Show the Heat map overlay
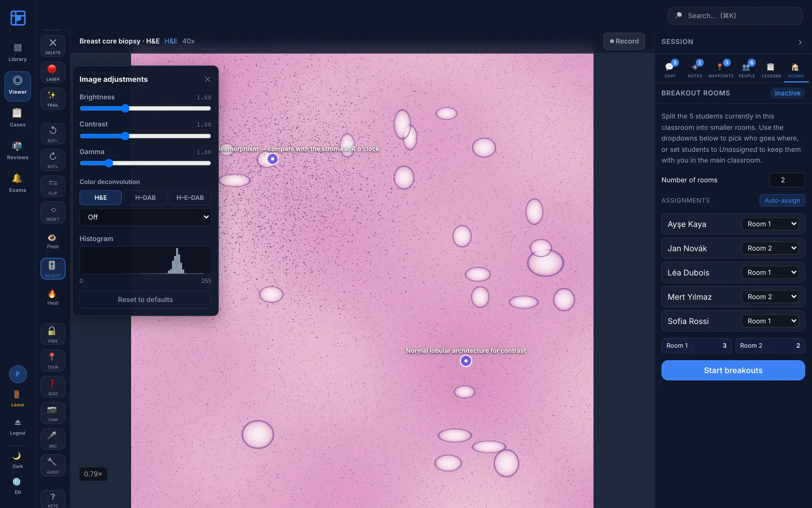812x508 pixels. [x=53, y=297]
